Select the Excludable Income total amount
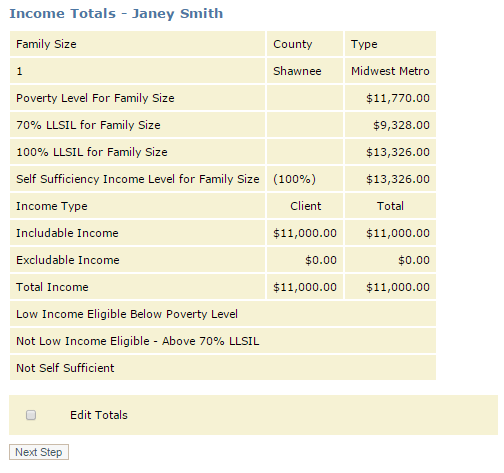The image size is (504, 473). [414, 260]
